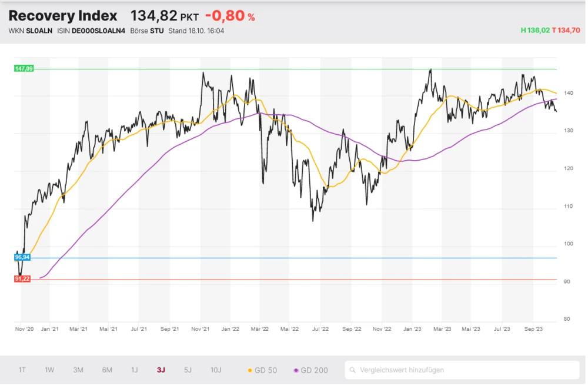
Task: Click the Recovery Index title
Action: pos(63,16)
